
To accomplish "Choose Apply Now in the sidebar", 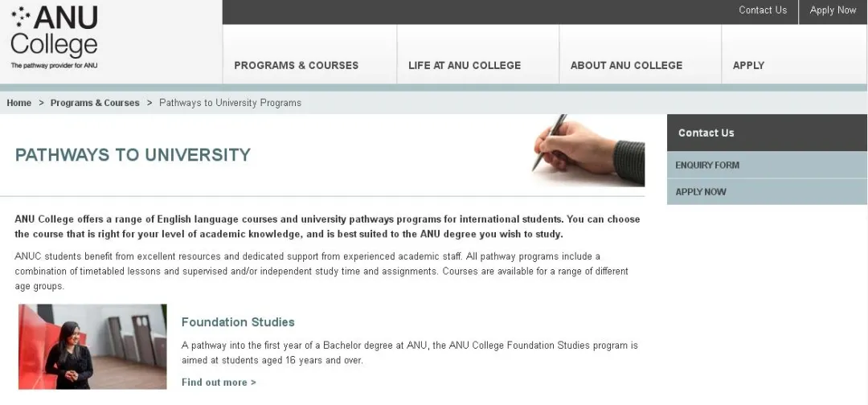I will pos(701,192).
